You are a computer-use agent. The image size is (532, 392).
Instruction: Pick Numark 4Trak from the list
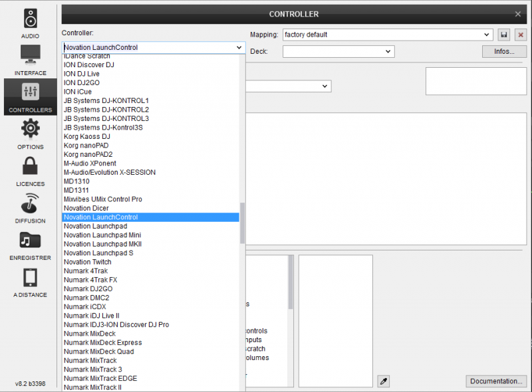151,271
